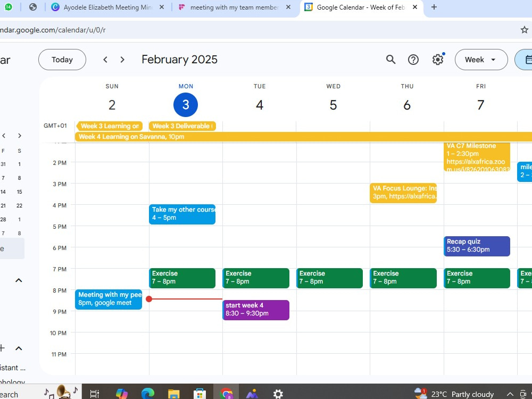Screen dimensions: 532x399
Task: Collapse the lower sidebar calendars chevron
Action: coord(19,348)
